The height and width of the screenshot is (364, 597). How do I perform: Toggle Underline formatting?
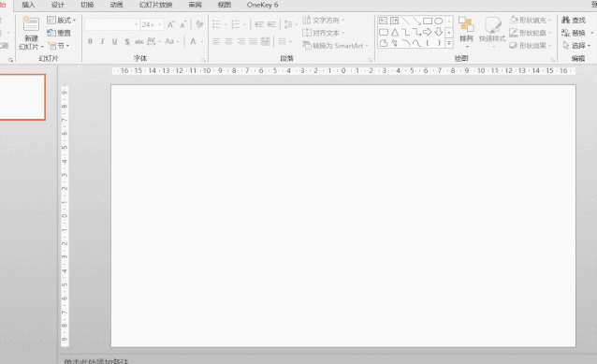(x=114, y=41)
